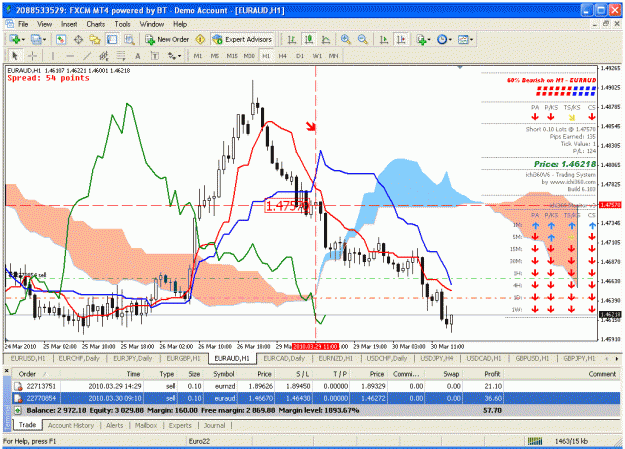Screen dimensions: 625x449
Task: Switch to candlestick chart display
Action: click(x=309, y=39)
